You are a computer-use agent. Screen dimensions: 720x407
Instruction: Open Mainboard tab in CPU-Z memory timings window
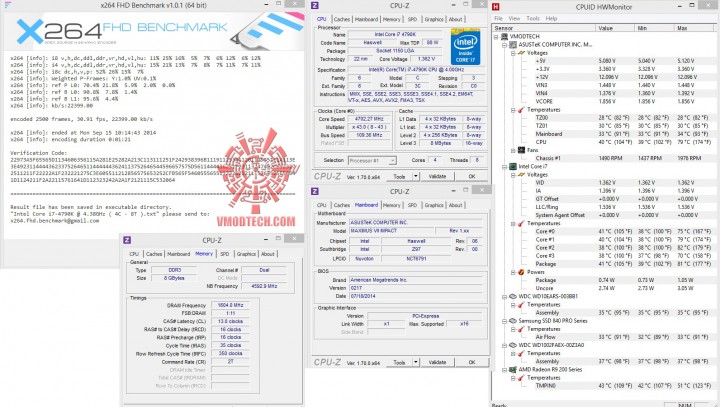point(178,254)
